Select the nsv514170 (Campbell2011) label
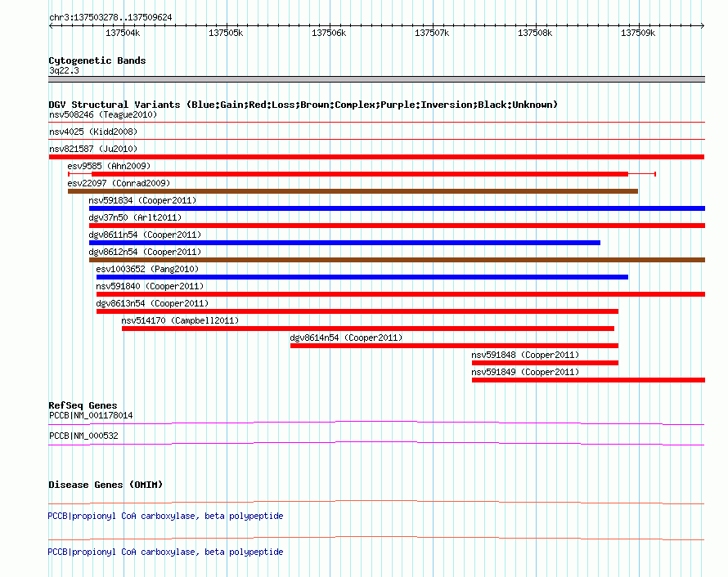 point(180,320)
